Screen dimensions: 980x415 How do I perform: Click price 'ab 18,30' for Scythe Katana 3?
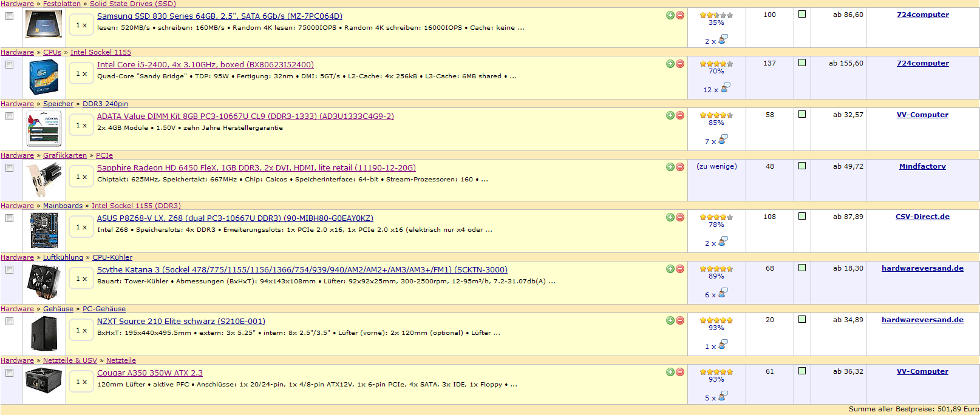click(x=848, y=268)
